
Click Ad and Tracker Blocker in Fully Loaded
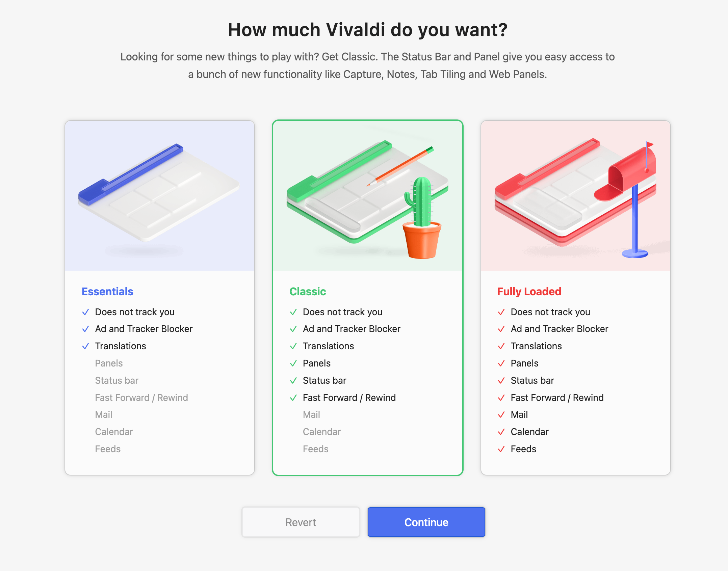pos(560,329)
